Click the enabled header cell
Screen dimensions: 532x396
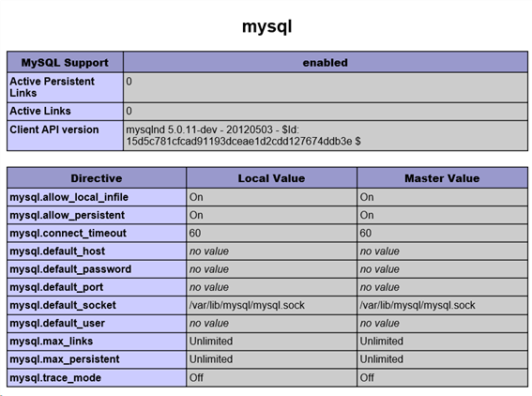coord(326,63)
